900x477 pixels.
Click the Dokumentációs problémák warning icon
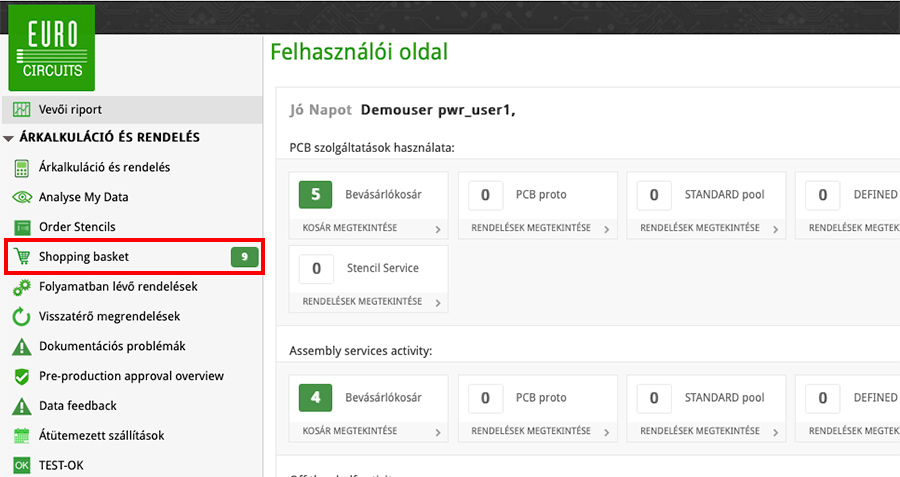click(21, 347)
